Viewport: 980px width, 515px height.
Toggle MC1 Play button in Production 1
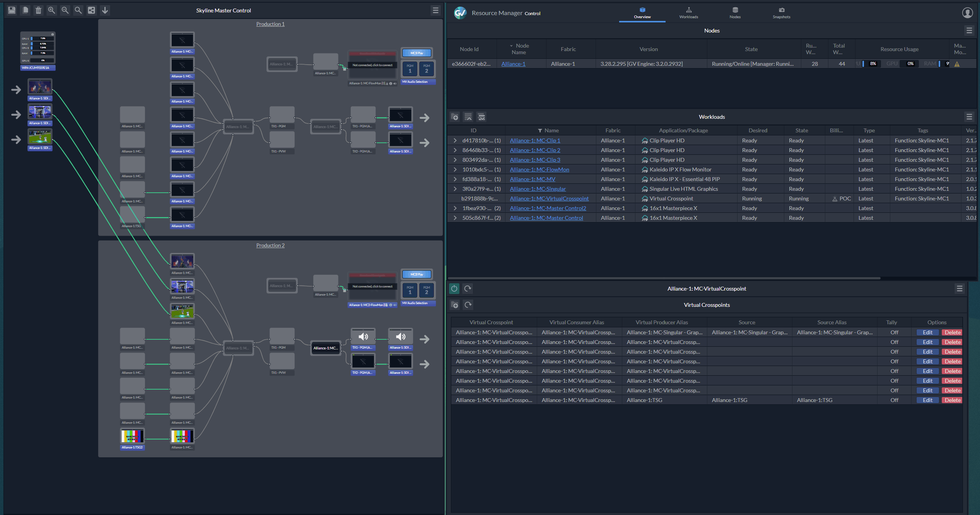pos(417,53)
